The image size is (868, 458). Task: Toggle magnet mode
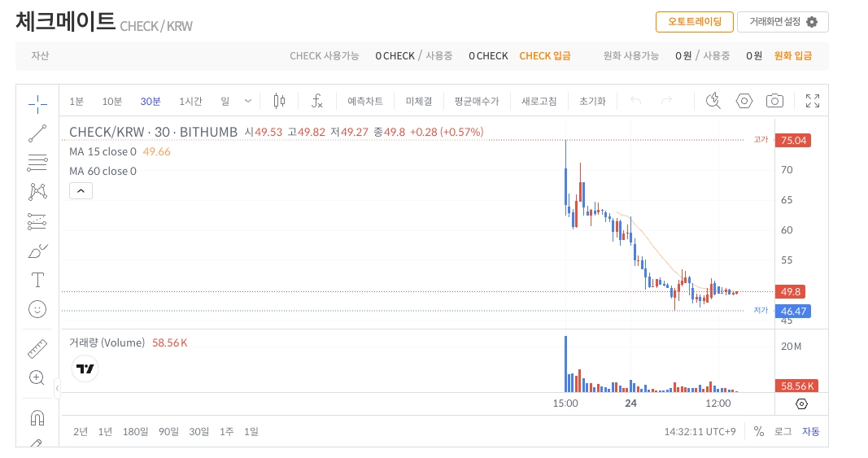[x=37, y=417]
